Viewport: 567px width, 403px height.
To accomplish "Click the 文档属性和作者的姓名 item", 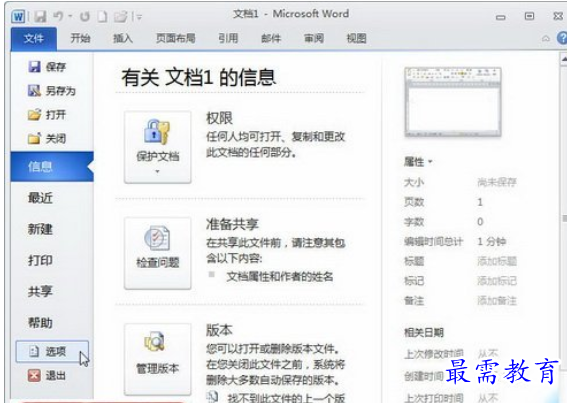I will pos(280,277).
